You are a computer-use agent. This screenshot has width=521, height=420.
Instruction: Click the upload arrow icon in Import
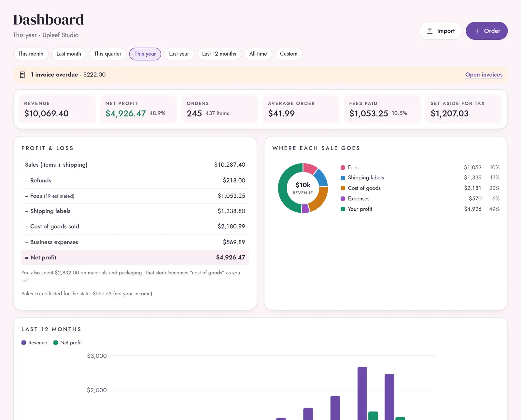pos(430,31)
